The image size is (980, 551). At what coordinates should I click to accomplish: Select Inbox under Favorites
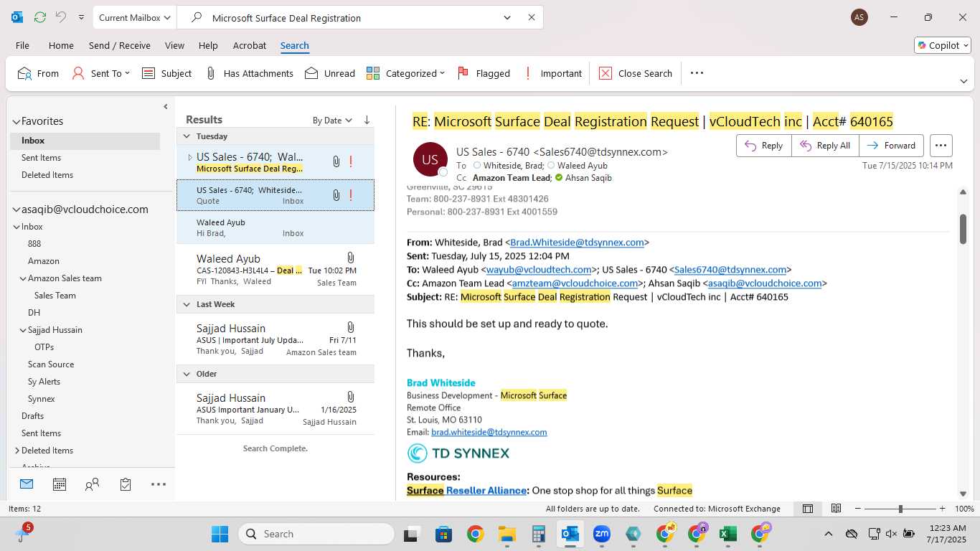(x=85, y=141)
